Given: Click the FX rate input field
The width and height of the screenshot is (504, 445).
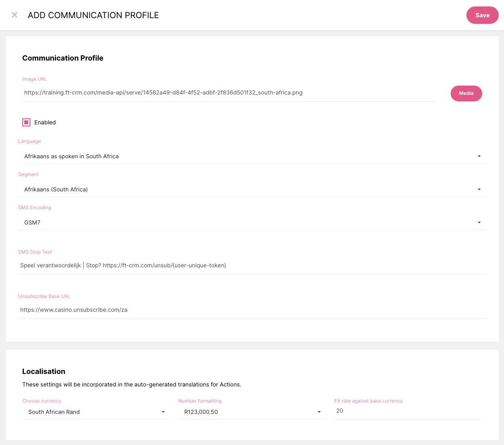Looking at the screenshot, I should click(407, 411).
